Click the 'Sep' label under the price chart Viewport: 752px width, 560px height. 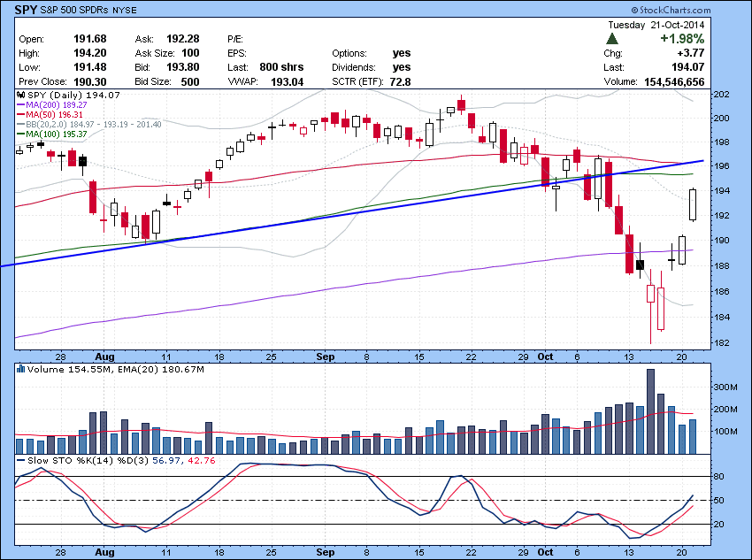tap(326, 357)
